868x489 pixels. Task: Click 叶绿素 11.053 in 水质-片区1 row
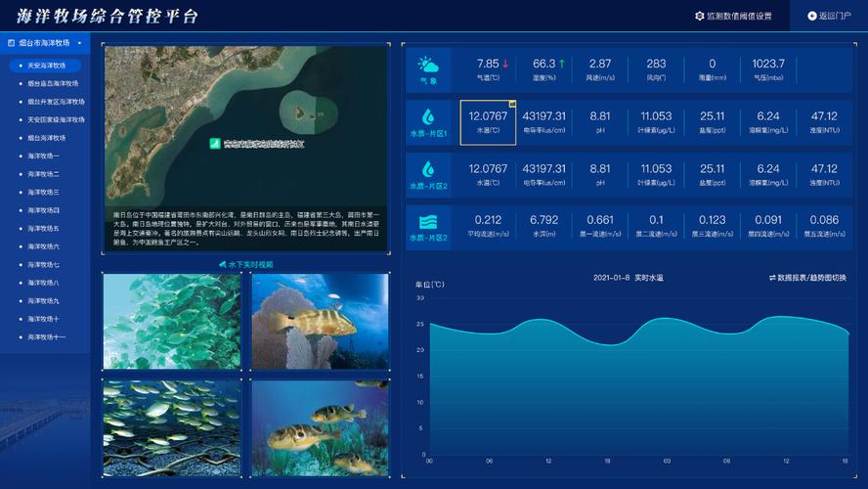coord(656,122)
